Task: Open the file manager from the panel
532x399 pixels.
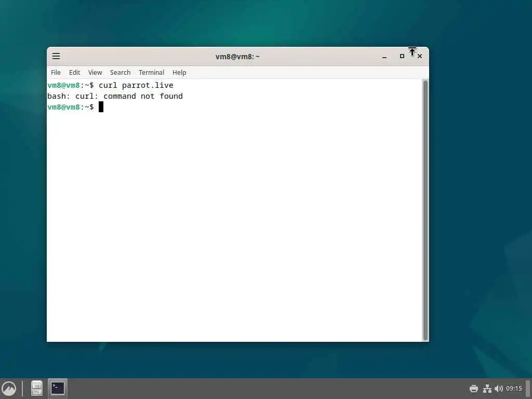Action: coord(37,389)
